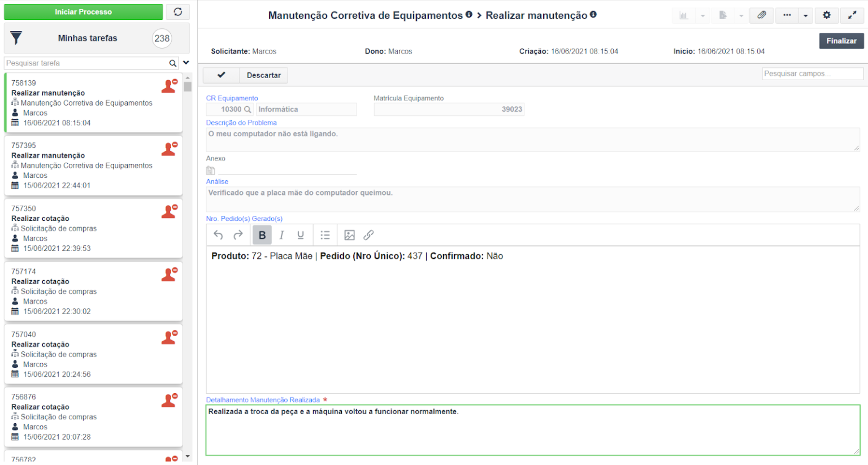Click the Detalhamento Manutenção Realizada text area
Image resolution: width=868 pixels, height=465 pixels.
[533, 430]
